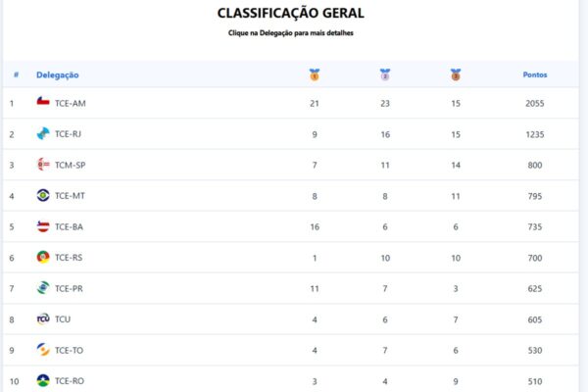Screen dimensions: 588x392
Task: Open the TCE-RJ delegation name link
Action: coord(70,133)
